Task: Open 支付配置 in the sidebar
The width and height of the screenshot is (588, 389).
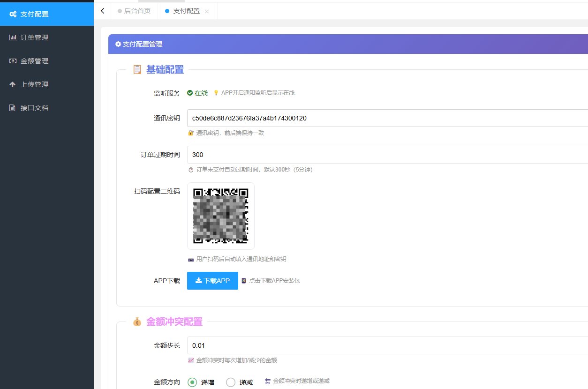Action: coord(47,14)
